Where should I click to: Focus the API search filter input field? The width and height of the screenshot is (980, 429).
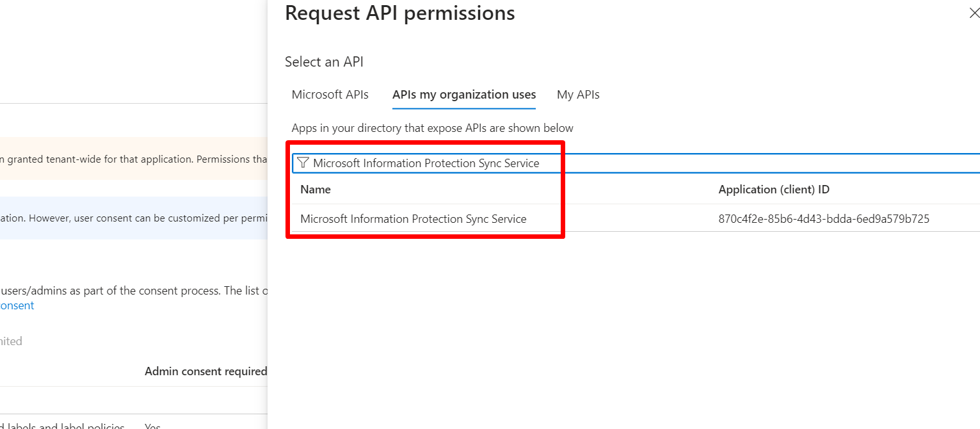coord(640,163)
